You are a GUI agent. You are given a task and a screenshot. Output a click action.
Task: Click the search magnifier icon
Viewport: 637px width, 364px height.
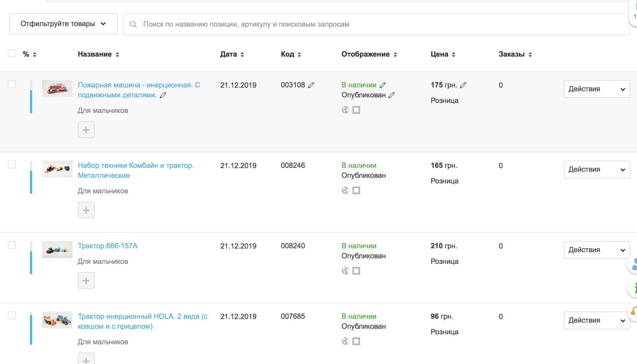133,24
